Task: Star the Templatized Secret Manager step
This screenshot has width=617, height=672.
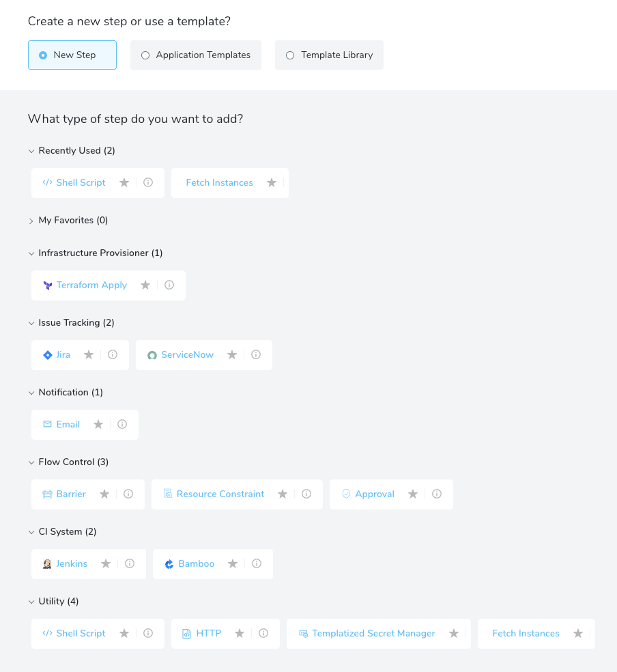Action: coord(454,633)
